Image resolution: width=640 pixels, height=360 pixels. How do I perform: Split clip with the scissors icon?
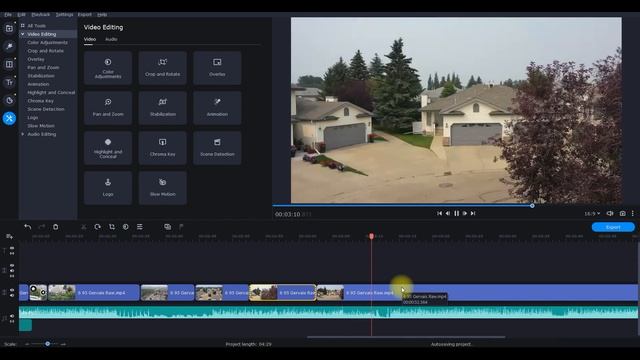point(84,227)
